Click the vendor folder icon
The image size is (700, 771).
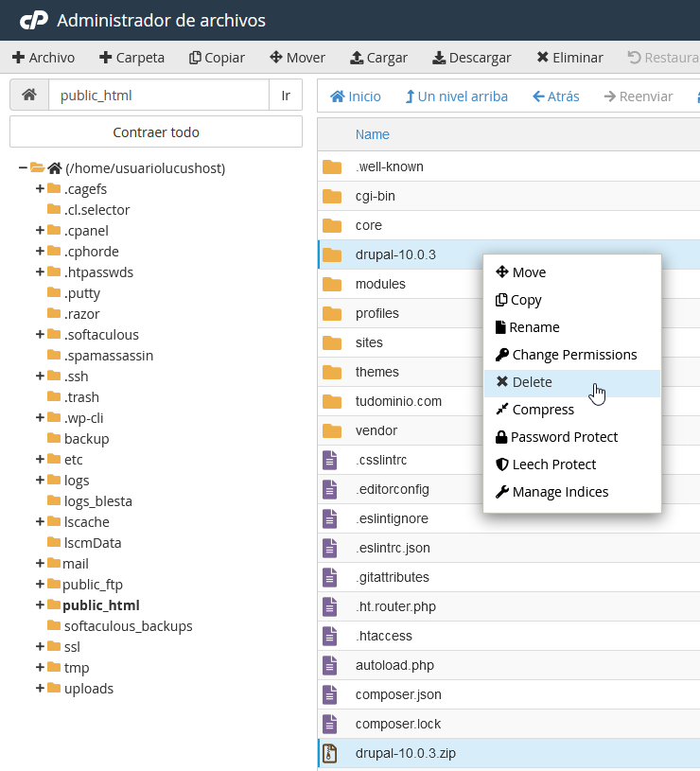tap(331, 430)
